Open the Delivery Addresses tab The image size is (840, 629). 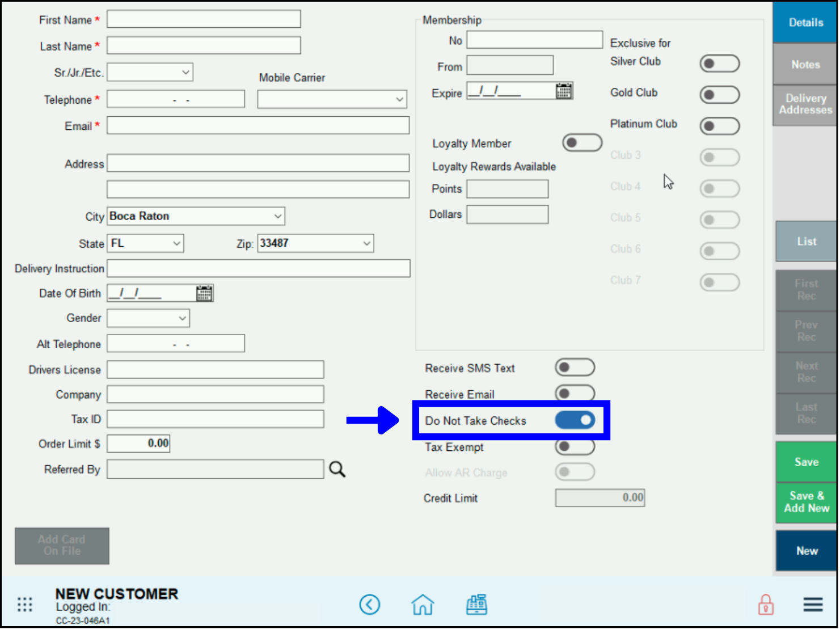pos(805,104)
